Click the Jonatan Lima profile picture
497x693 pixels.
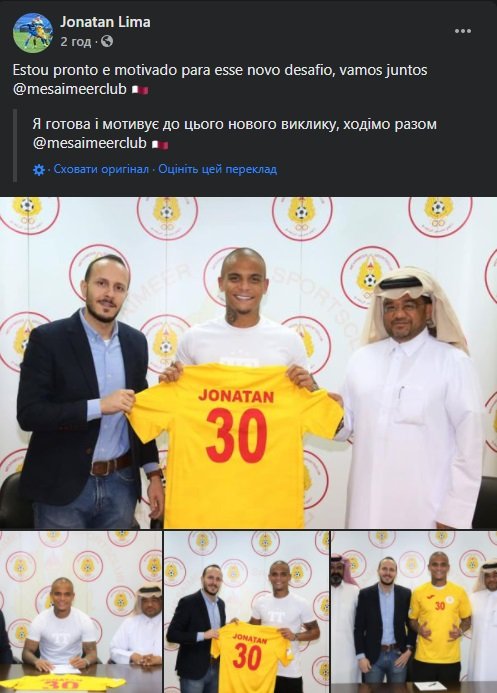click(x=33, y=33)
